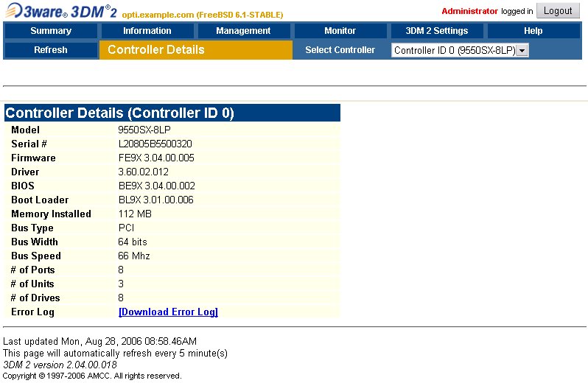Click the Error Log row label
This screenshot has height=383, width=588.
click(x=32, y=312)
